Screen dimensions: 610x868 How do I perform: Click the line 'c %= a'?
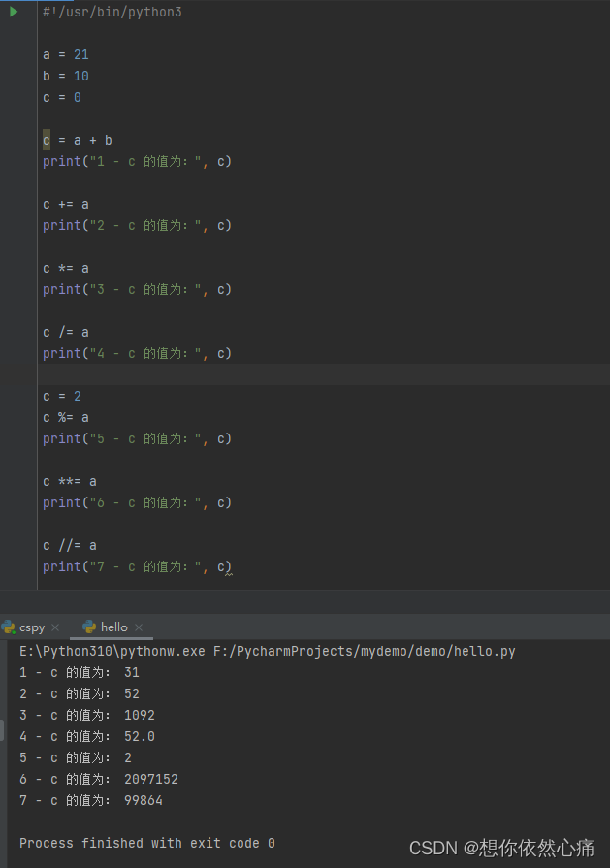pyautogui.click(x=66, y=417)
